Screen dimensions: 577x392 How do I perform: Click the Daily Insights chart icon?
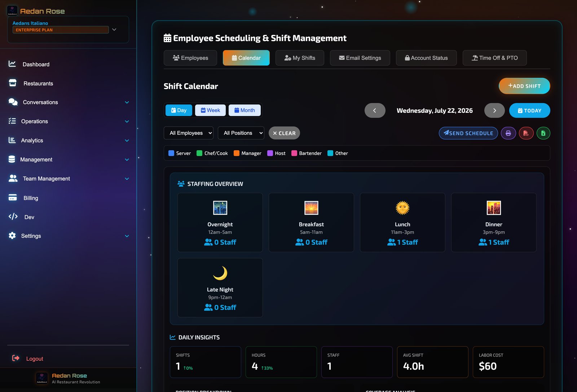[173, 337]
